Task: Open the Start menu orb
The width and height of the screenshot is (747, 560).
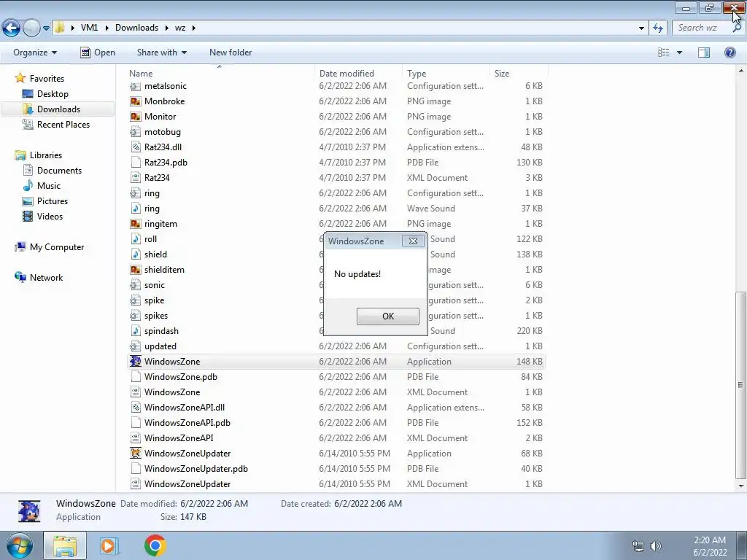Action: [19, 545]
